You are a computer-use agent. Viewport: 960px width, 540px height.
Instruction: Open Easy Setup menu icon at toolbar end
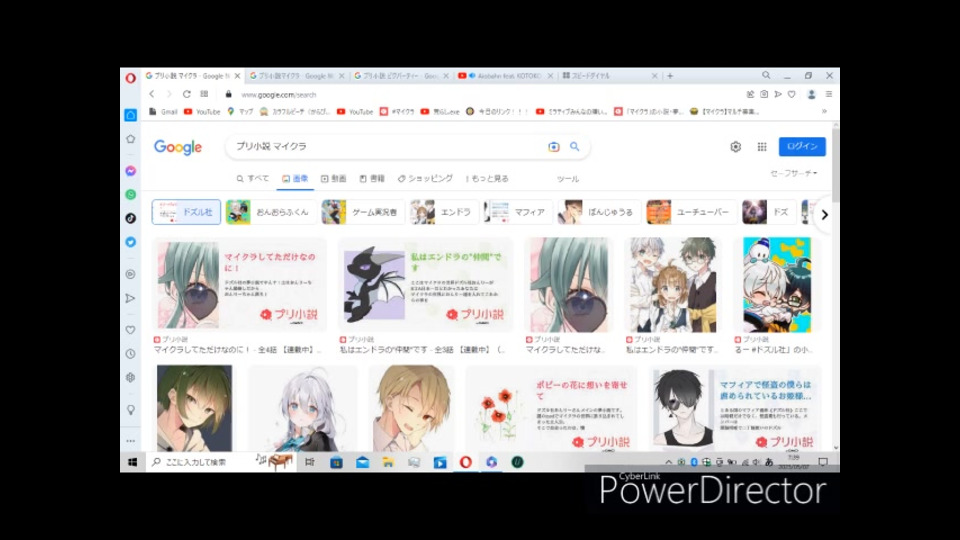[x=829, y=94]
